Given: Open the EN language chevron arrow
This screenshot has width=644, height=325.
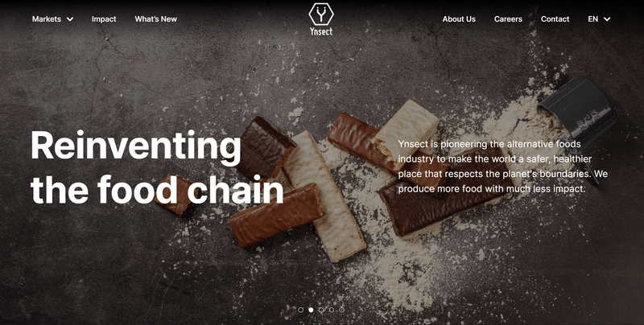Looking at the screenshot, I should coord(607,19).
